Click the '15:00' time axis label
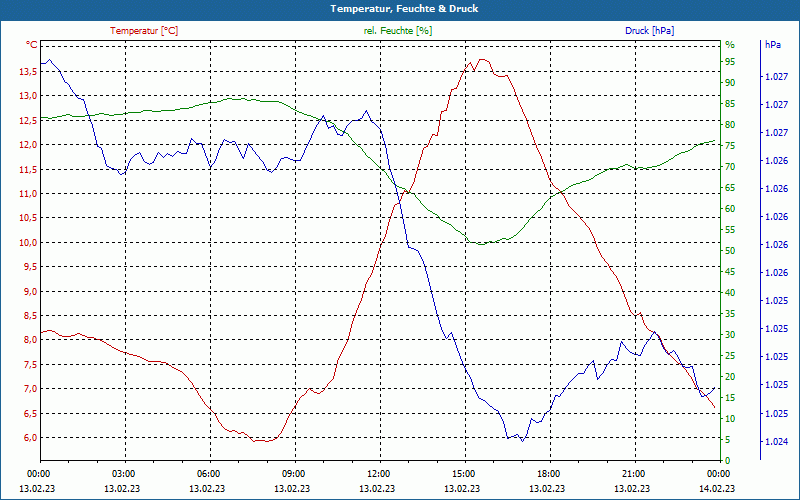Screen dimensions: 800x500 pos(462,474)
